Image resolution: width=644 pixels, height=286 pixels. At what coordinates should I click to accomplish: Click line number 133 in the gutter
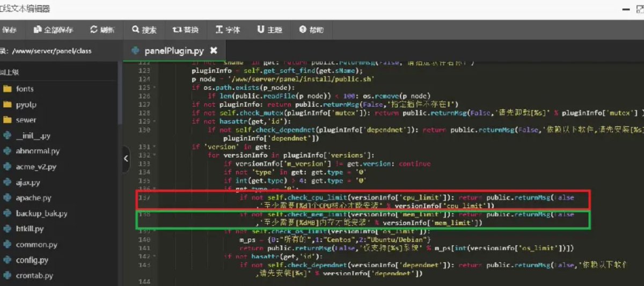point(144,164)
